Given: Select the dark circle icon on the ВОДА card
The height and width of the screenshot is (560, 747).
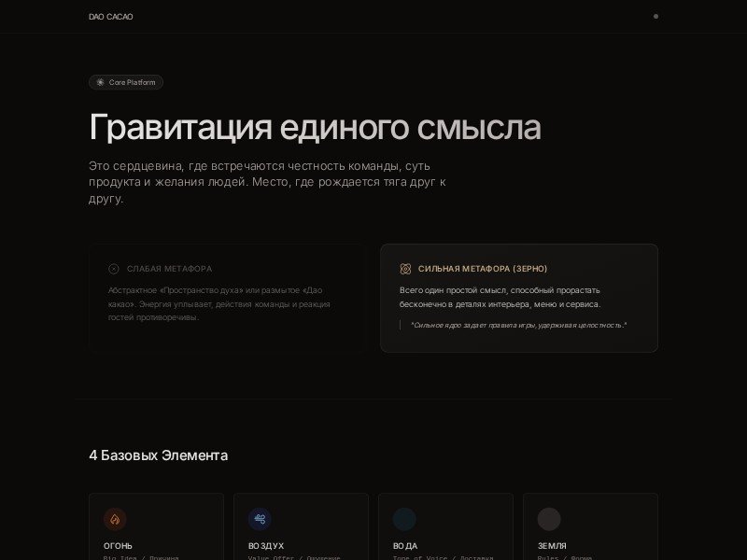Looking at the screenshot, I should pyautogui.click(x=405, y=519).
